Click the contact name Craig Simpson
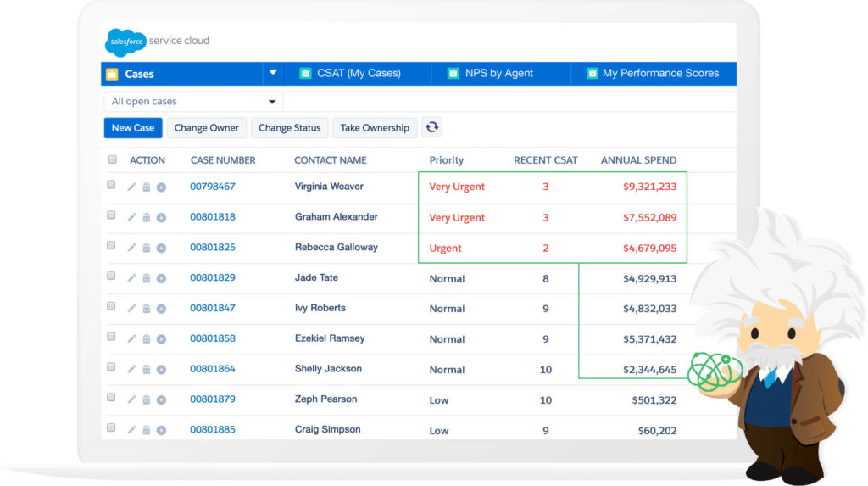 coord(327,429)
